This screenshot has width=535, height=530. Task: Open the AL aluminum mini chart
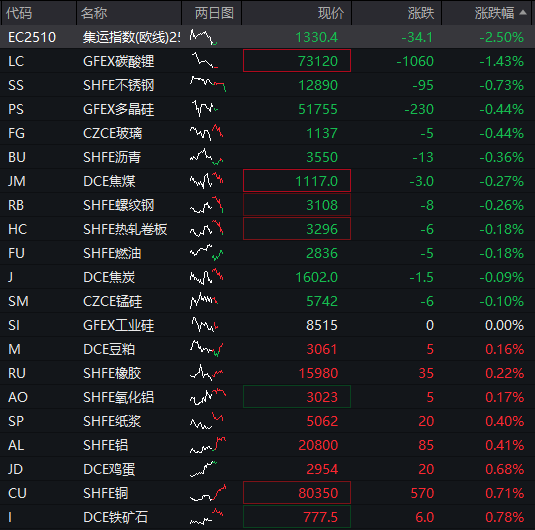click(x=208, y=445)
